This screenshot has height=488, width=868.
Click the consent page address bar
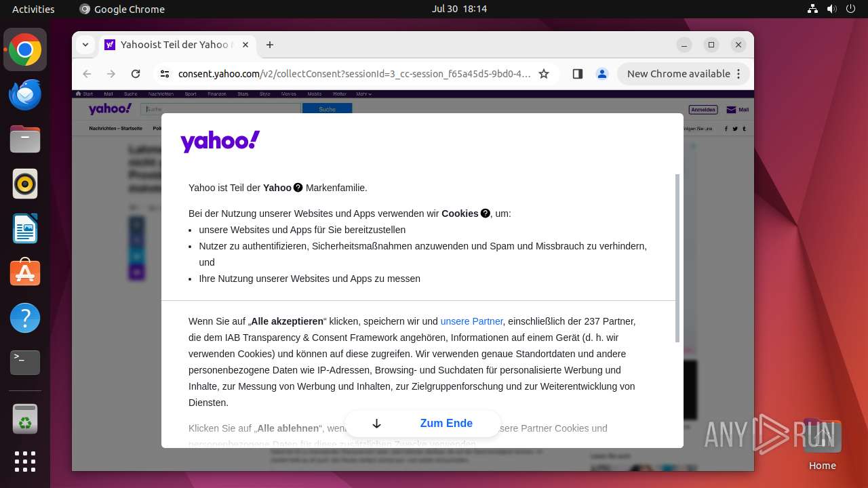(354, 74)
